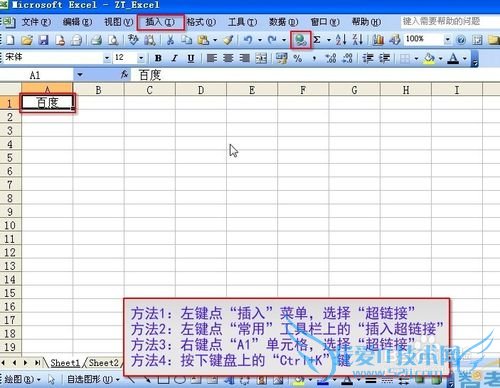Apply Currency style icon
The height and width of the screenshot is (388, 500).
point(281,58)
